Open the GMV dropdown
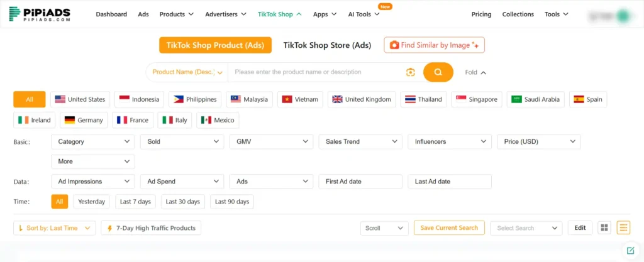Viewport: 644px width, 262px height. click(x=272, y=141)
